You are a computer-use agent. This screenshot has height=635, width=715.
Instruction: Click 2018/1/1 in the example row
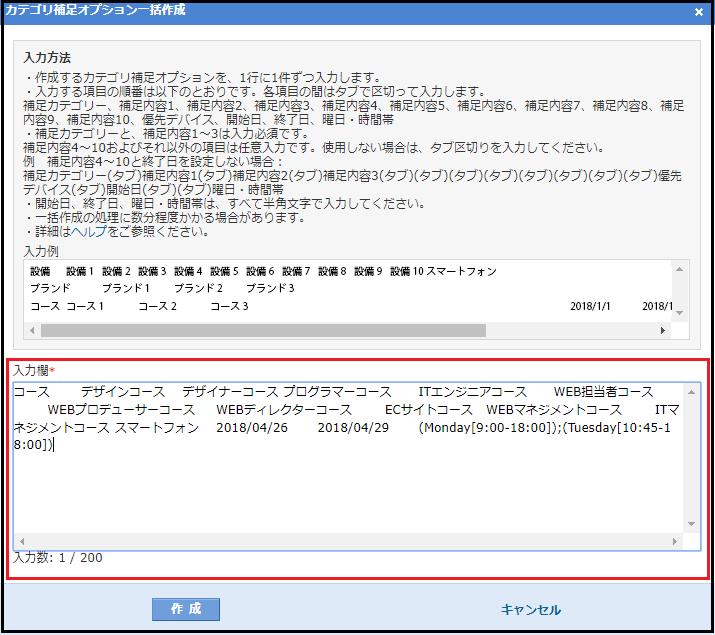pos(590,306)
